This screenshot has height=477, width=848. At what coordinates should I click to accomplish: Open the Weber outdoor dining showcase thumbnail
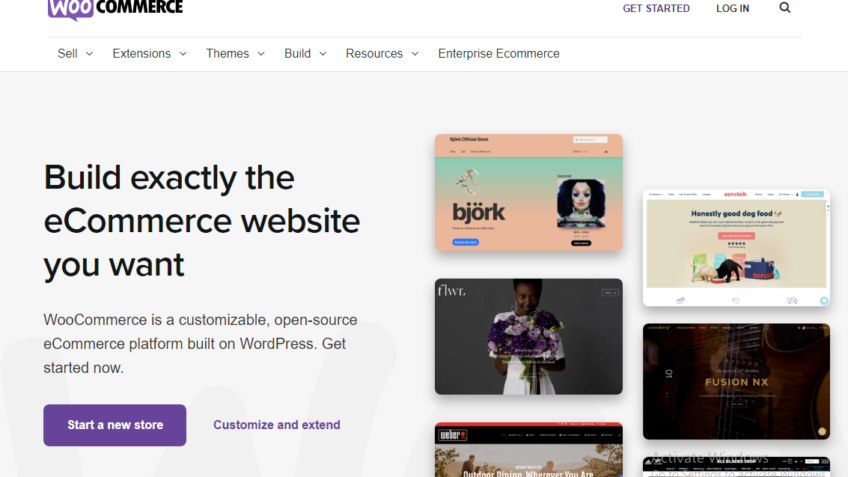528,450
